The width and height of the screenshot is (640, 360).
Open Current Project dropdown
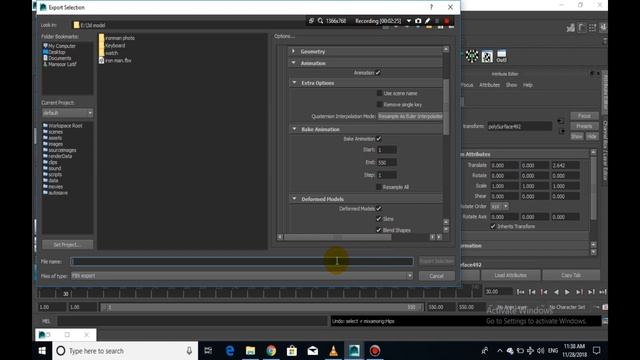click(68, 113)
